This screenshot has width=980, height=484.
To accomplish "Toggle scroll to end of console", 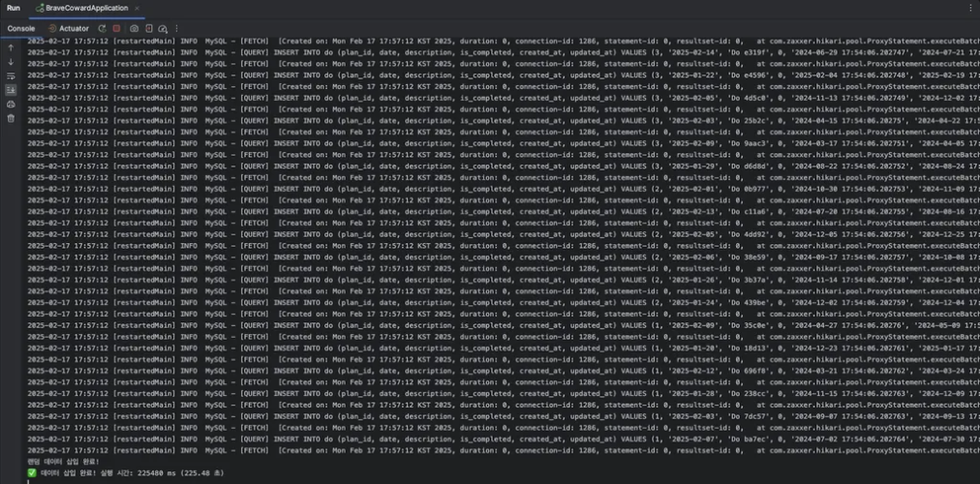I will [11, 90].
